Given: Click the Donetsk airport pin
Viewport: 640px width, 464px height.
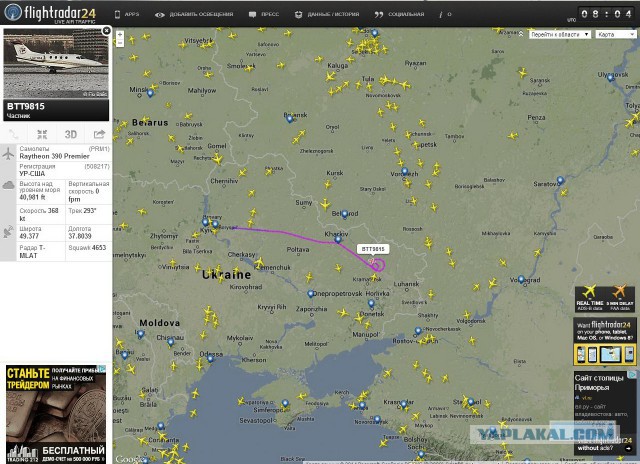Looking at the screenshot, I should pos(371,303).
